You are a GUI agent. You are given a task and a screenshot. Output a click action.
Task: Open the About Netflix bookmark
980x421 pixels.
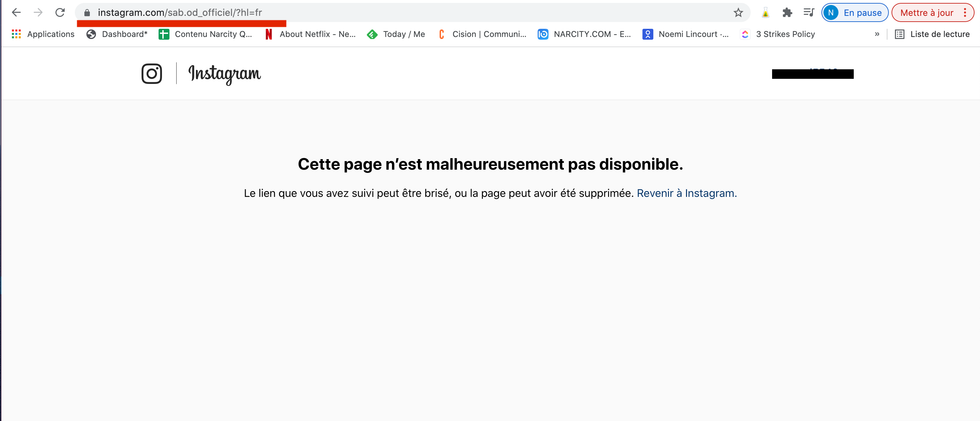pos(309,34)
